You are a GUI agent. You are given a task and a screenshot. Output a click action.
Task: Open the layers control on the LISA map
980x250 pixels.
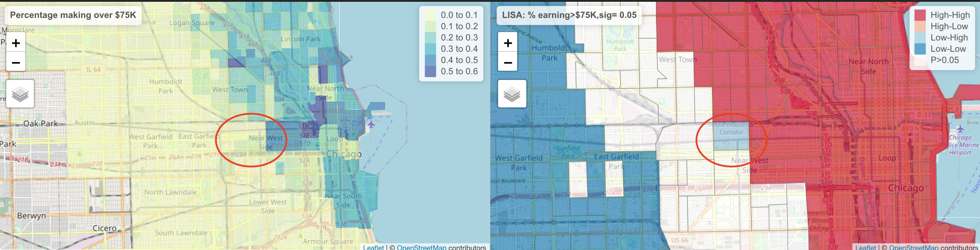[512, 94]
